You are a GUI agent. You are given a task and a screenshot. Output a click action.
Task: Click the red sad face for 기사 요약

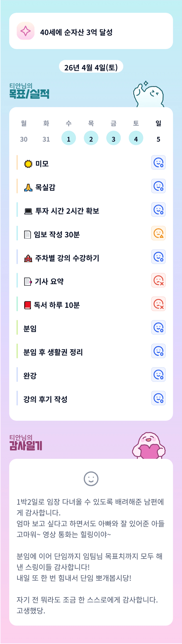pyautogui.click(x=158, y=280)
